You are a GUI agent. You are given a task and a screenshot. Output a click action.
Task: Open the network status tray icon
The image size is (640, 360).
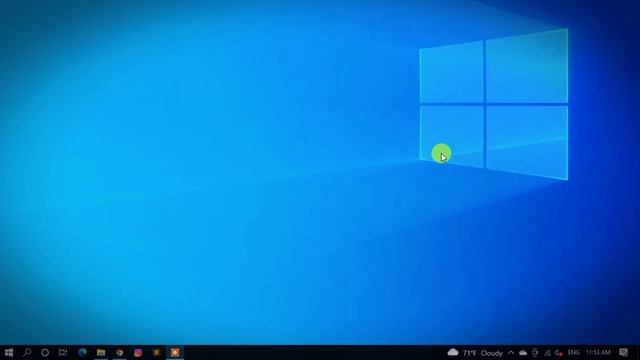[x=547, y=353]
